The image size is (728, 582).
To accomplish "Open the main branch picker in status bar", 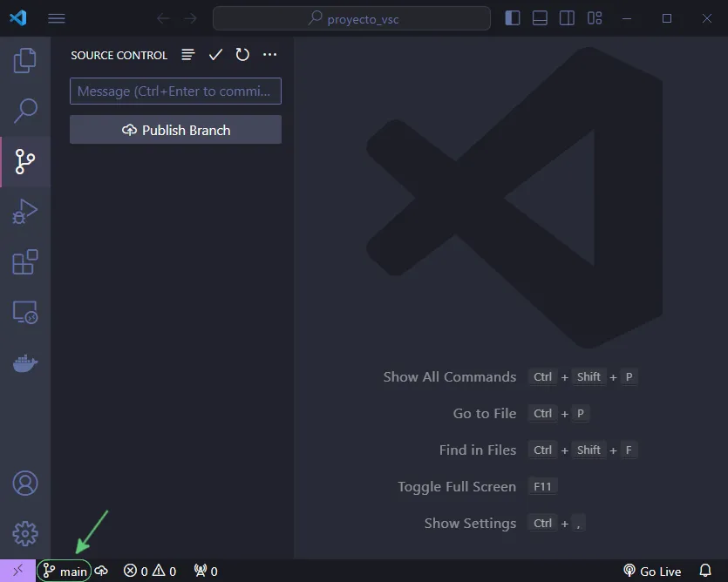I will click(x=65, y=571).
